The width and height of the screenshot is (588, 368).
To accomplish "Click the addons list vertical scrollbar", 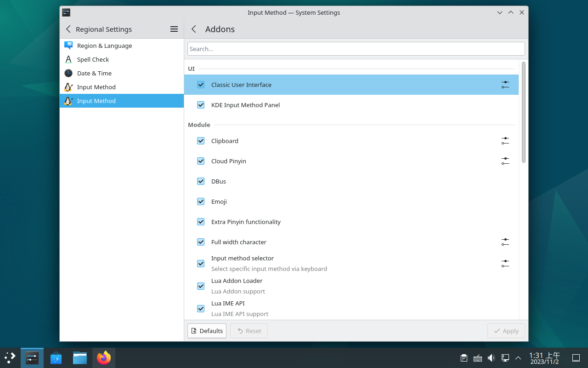I will (524, 112).
